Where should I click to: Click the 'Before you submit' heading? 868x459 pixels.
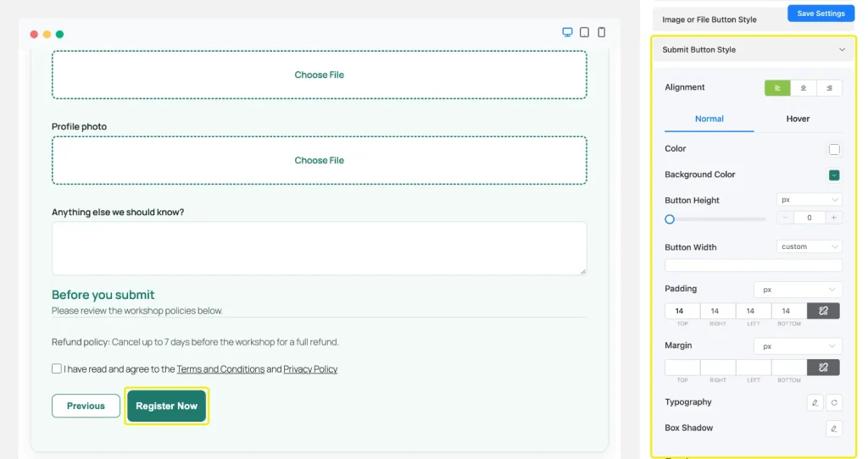pyautogui.click(x=103, y=295)
